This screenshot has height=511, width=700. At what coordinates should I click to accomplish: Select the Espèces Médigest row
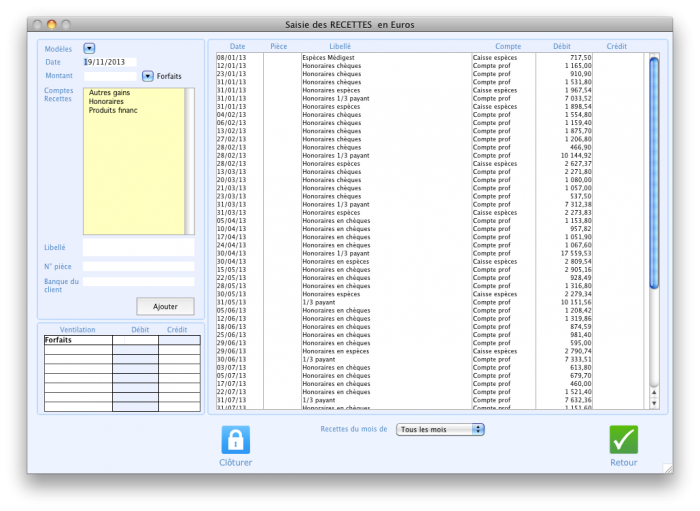click(x=430, y=58)
